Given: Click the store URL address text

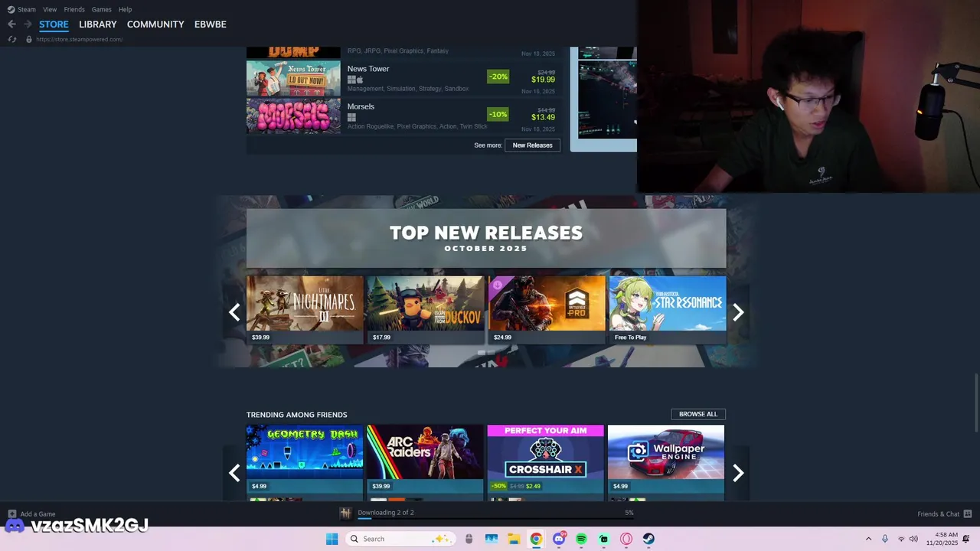Looking at the screenshot, I should [79, 39].
